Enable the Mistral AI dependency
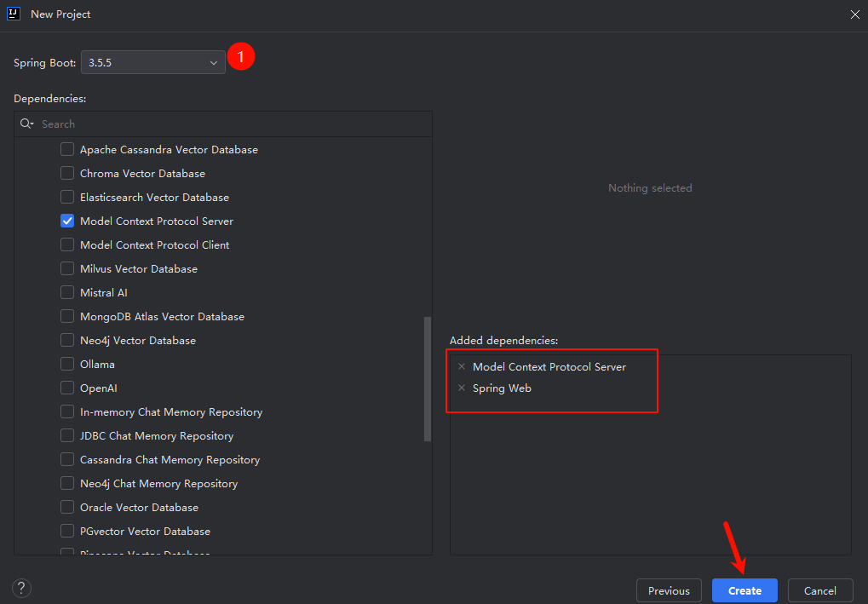The height and width of the screenshot is (604, 868). 67,292
